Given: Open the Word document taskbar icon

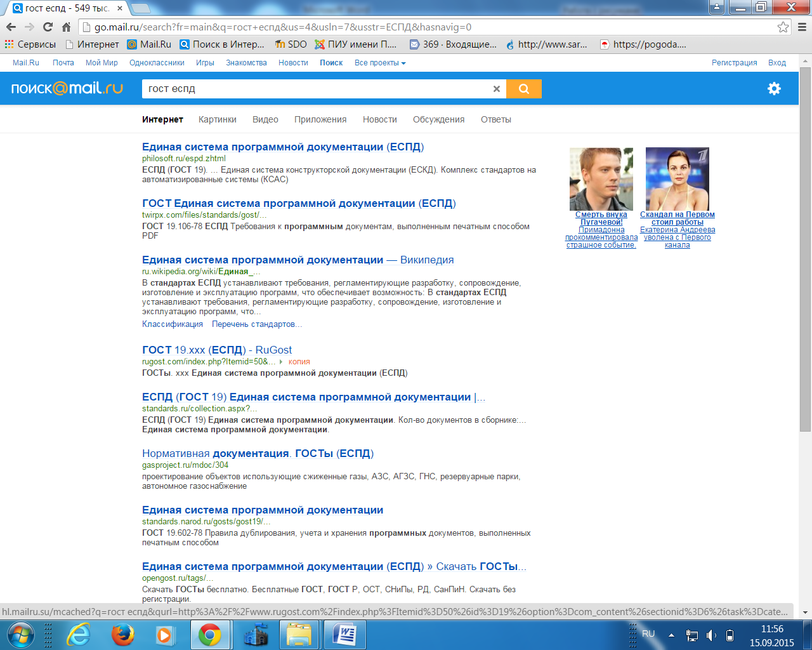Looking at the screenshot, I should [x=344, y=634].
